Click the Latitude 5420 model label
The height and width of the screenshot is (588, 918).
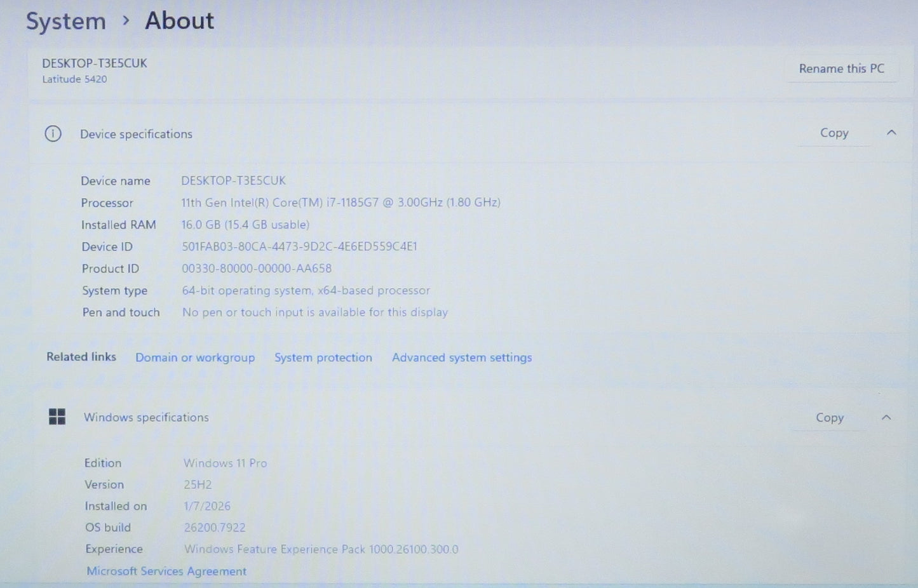74,79
